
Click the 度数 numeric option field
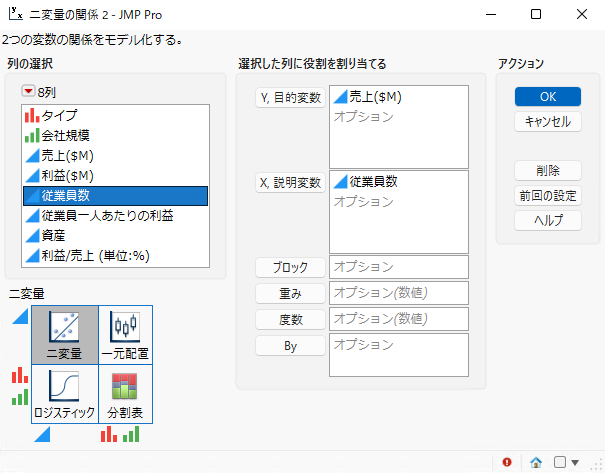(x=399, y=319)
